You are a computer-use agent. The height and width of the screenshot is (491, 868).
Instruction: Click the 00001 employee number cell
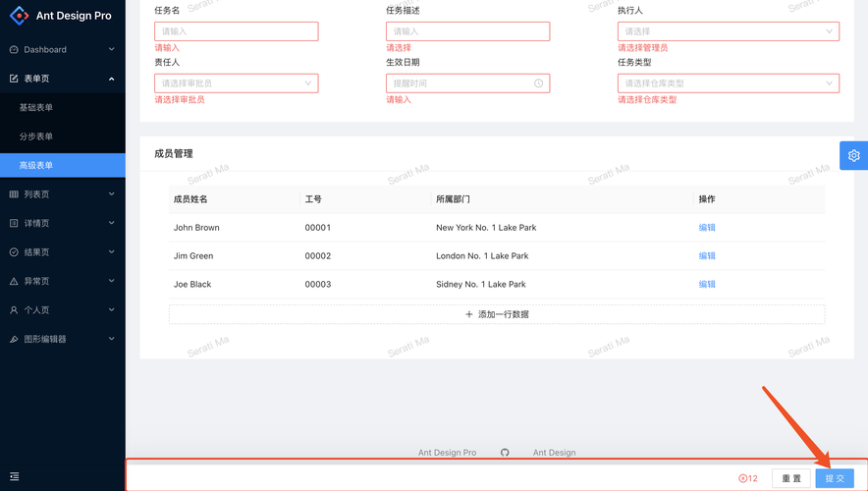[x=318, y=228]
